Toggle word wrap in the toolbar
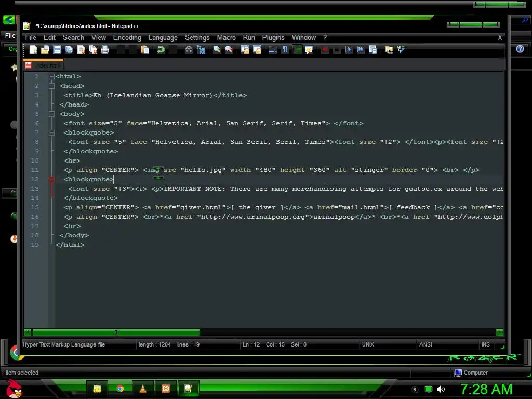Image resolution: width=532 pixels, height=399 pixels. (x=273, y=49)
